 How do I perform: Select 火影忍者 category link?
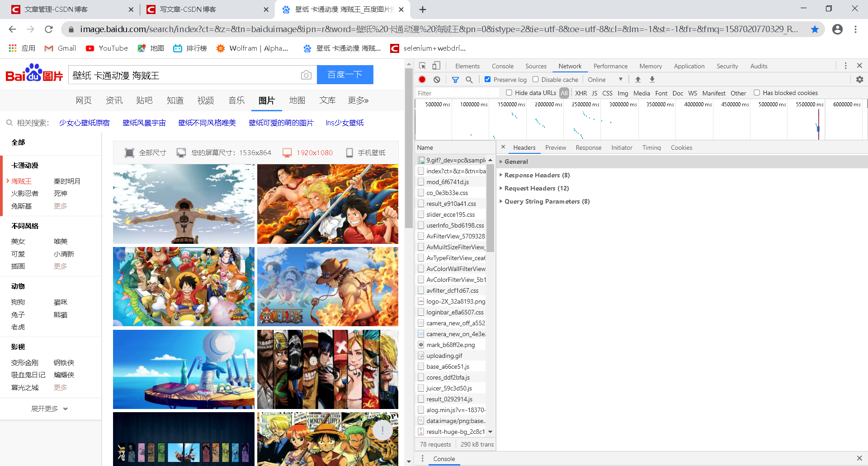click(x=24, y=193)
